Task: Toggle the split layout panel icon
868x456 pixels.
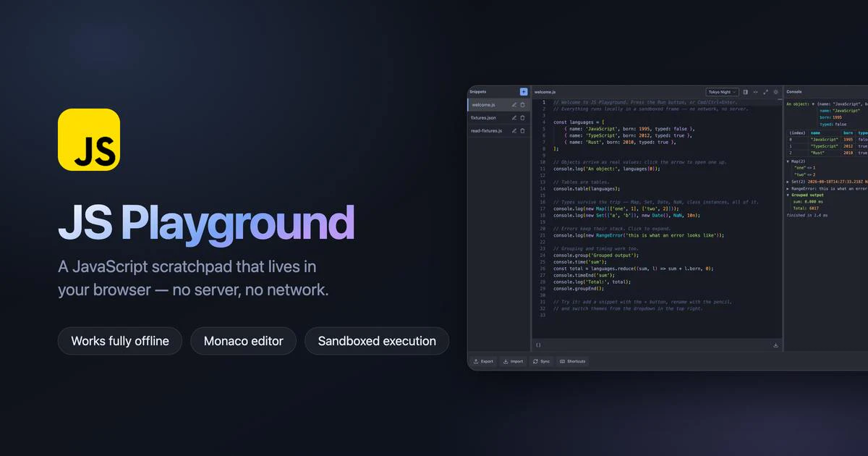Action: [x=746, y=92]
